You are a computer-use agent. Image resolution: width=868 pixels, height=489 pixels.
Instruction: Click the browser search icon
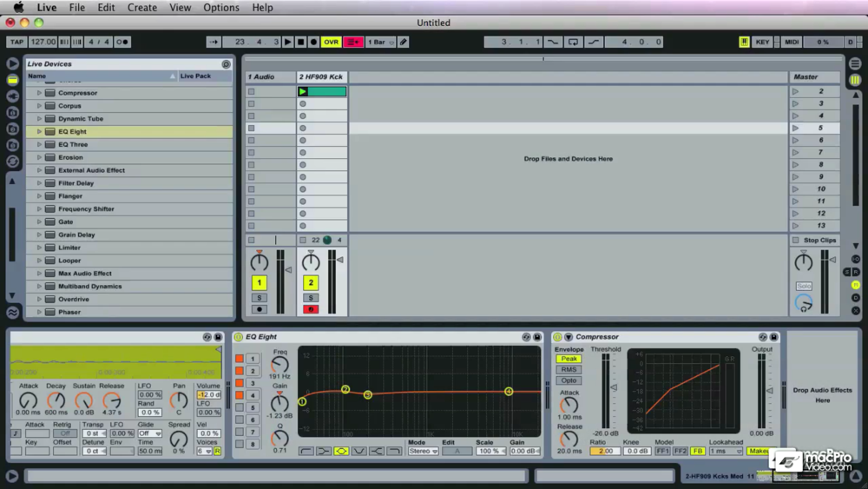[226, 64]
